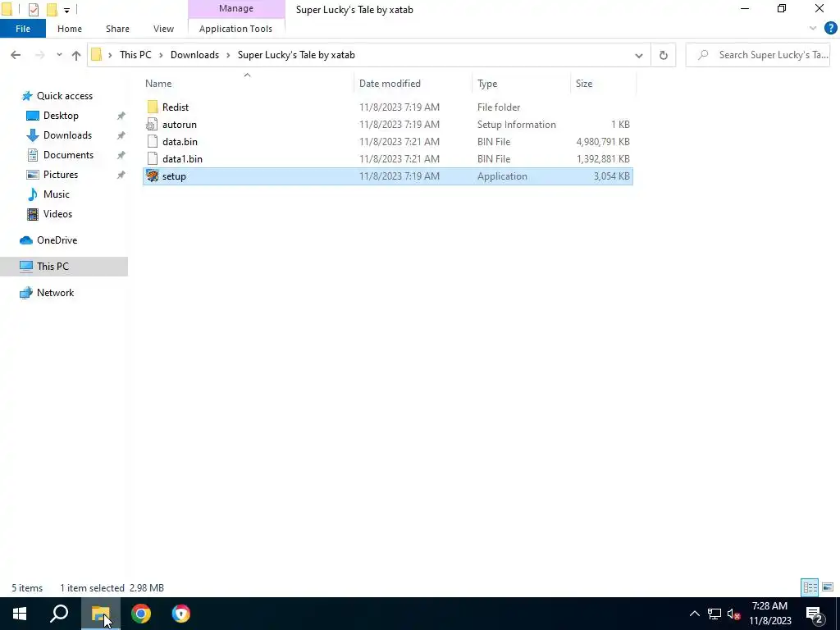
Task: Open the Share ribbon tab
Action: click(117, 29)
